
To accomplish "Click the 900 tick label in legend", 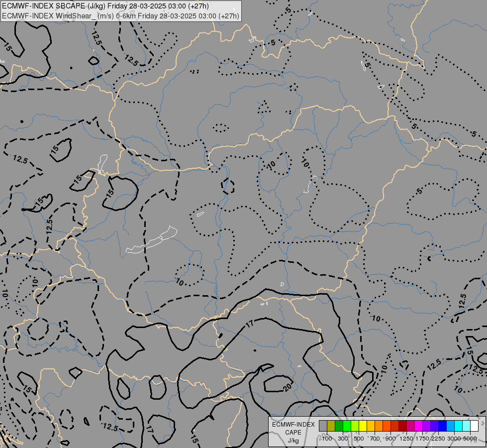I will (x=390, y=439).
